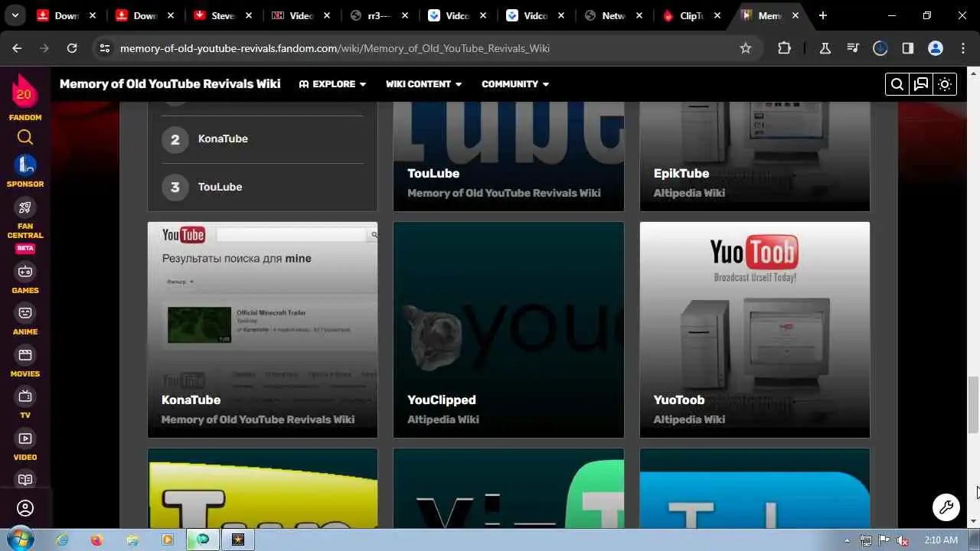
Task: Open Fan Central rocket icon
Action: pos(25,207)
